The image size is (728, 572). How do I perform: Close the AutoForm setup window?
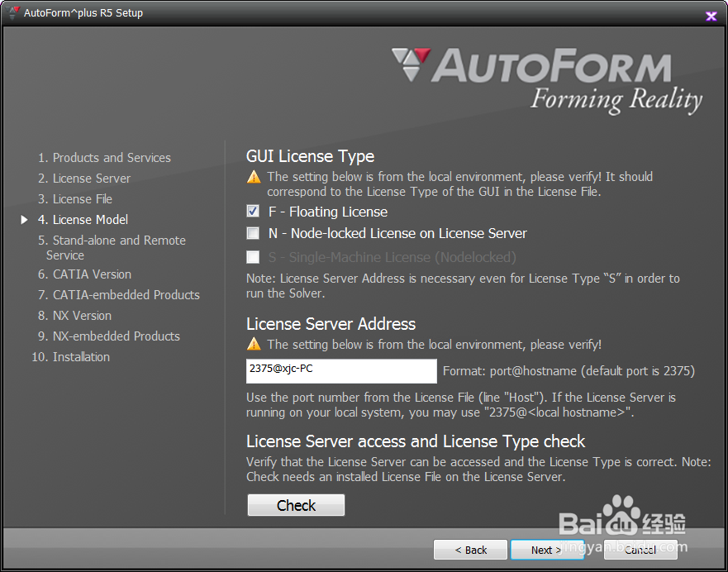[x=711, y=17]
